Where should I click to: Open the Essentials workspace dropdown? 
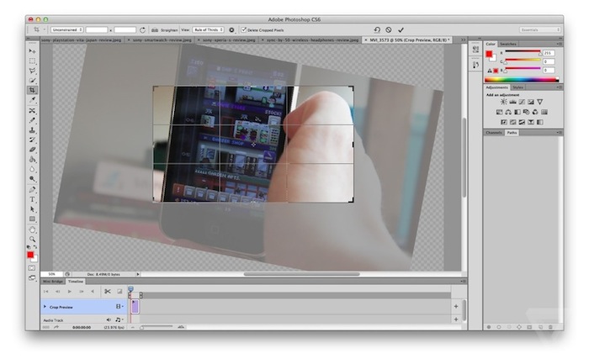(539, 29)
